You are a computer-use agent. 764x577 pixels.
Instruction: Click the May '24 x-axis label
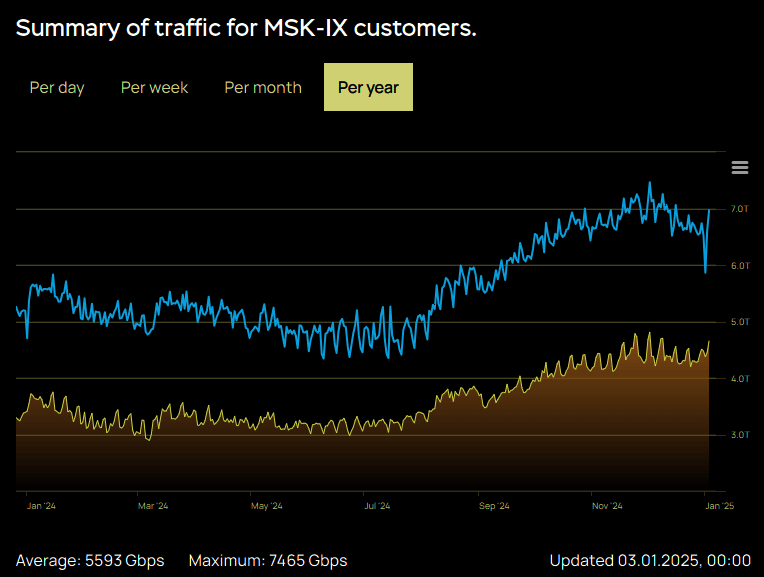(267, 506)
